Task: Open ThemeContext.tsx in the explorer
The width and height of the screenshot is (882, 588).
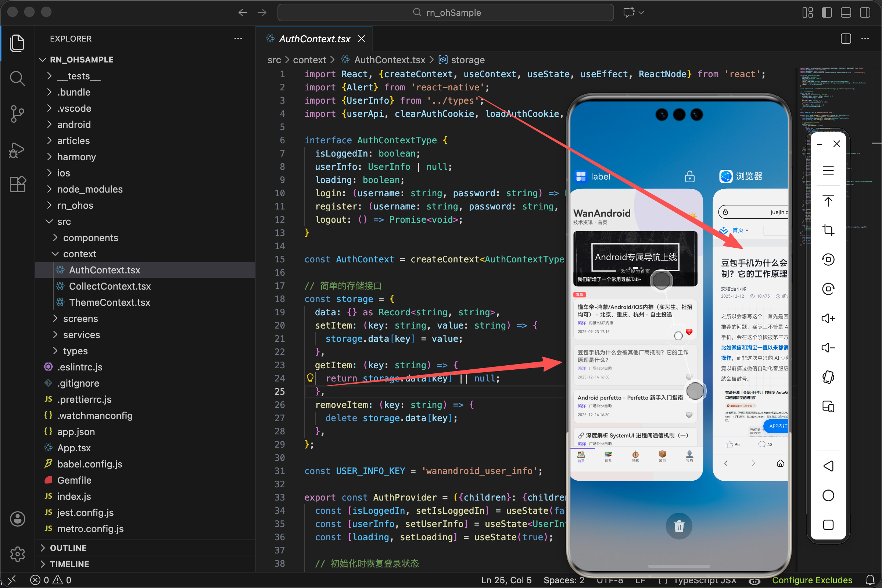Action: pyautogui.click(x=110, y=302)
